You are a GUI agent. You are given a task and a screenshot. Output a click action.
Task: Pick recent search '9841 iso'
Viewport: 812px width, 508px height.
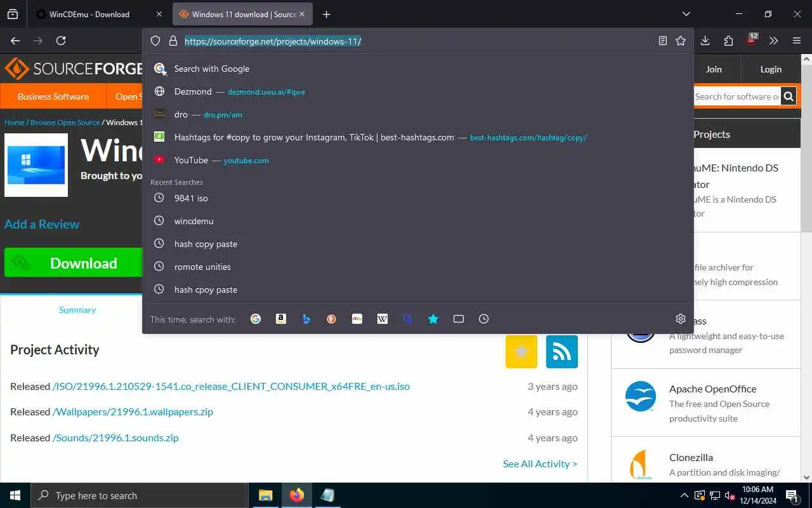pos(417,198)
